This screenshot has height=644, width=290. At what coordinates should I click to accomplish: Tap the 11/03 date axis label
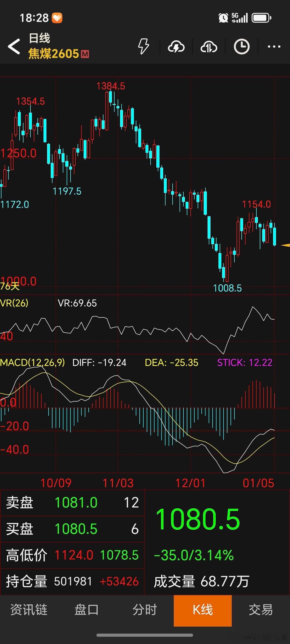118,483
